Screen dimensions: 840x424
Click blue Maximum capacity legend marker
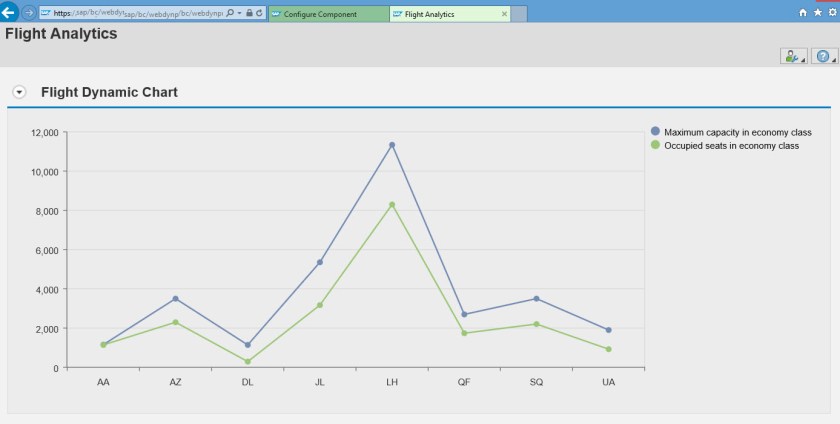coord(655,131)
